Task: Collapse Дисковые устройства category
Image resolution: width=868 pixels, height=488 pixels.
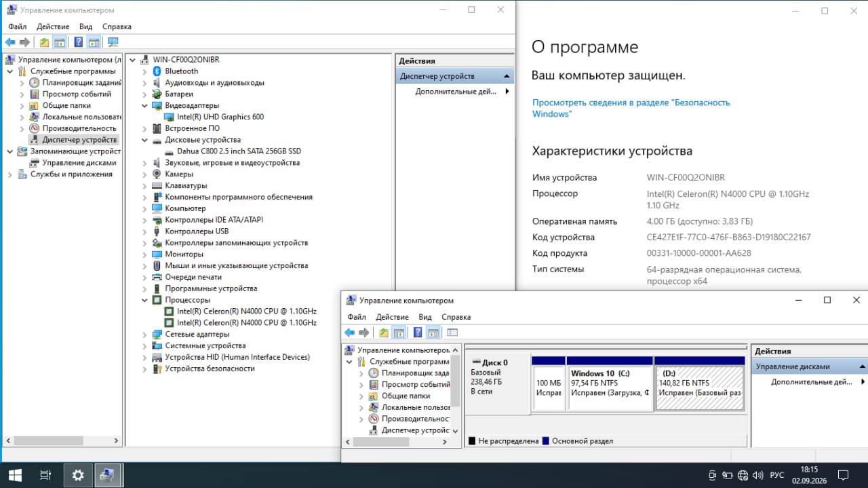Action: (144, 140)
